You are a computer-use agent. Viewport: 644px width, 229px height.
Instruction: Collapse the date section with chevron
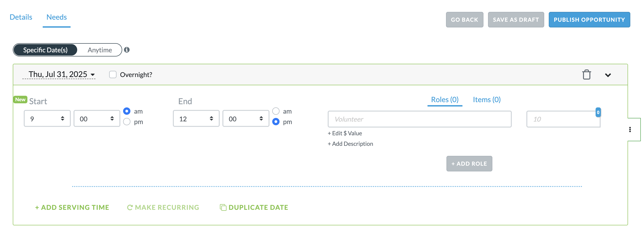pos(608,75)
